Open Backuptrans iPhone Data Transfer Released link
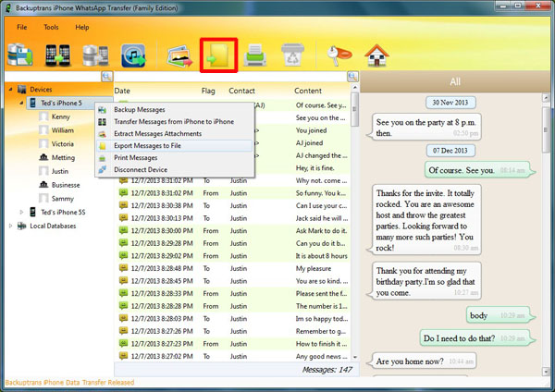This screenshot has height=392, width=555. tap(69, 383)
